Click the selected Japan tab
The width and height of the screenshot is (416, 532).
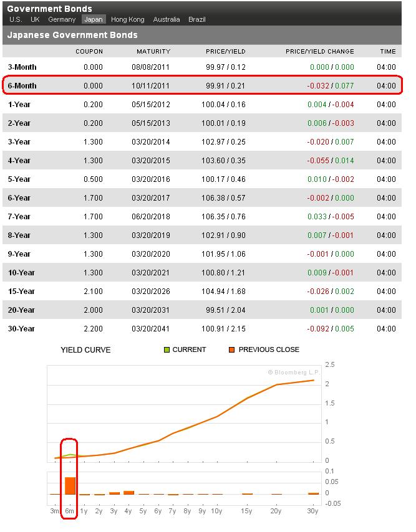[x=94, y=19]
